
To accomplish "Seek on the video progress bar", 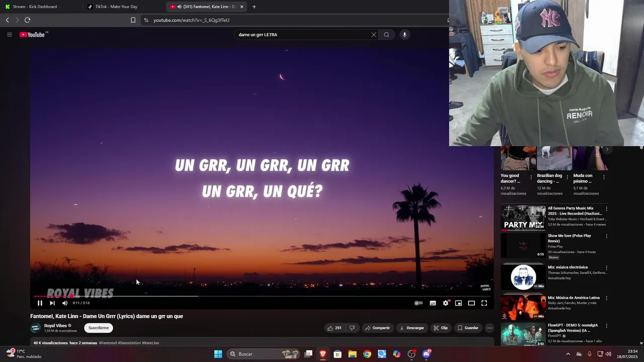I will click(262, 296).
